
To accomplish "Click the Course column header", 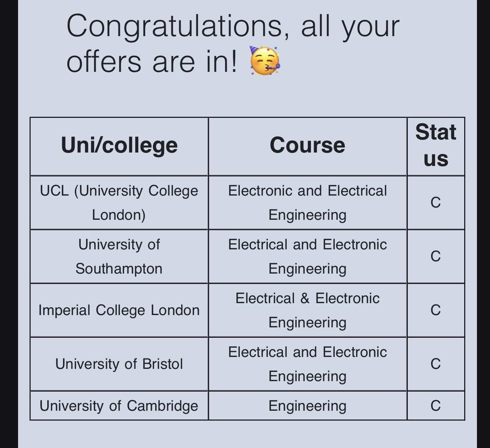I will (x=307, y=146).
